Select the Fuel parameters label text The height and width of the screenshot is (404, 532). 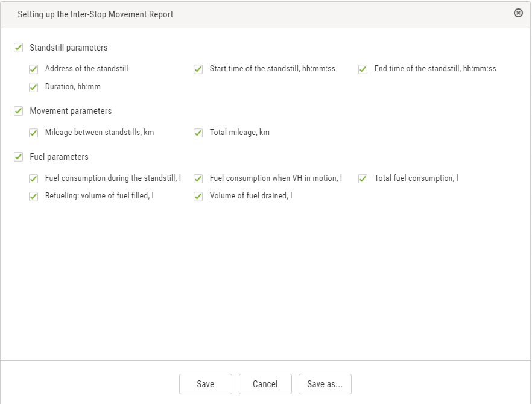(x=59, y=157)
